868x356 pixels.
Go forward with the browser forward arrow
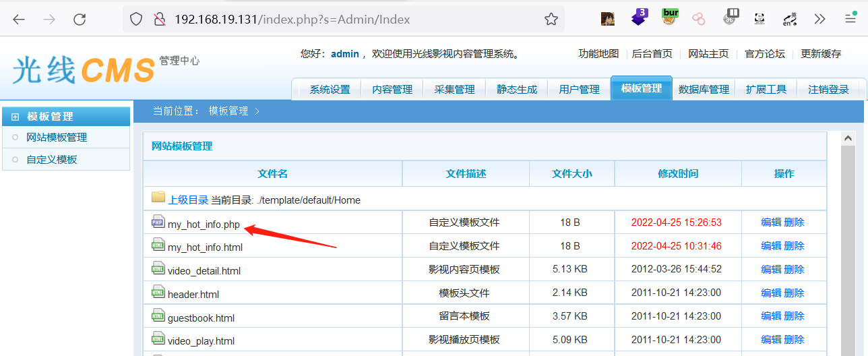[49, 20]
